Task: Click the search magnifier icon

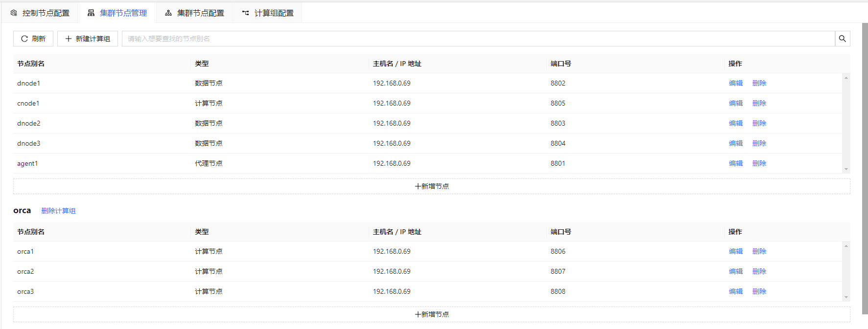Action: [x=842, y=39]
